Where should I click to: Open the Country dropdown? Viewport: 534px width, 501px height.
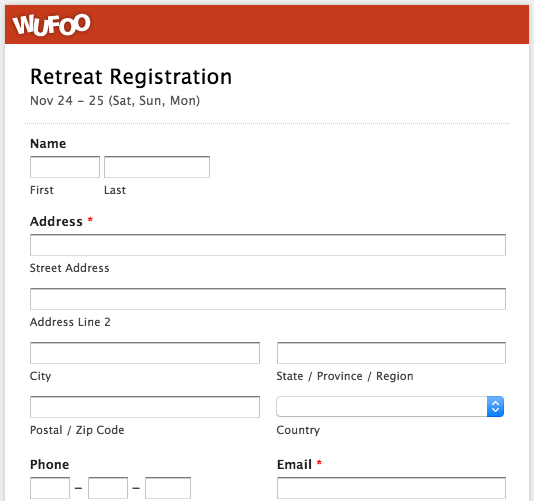pyautogui.click(x=390, y=406)
